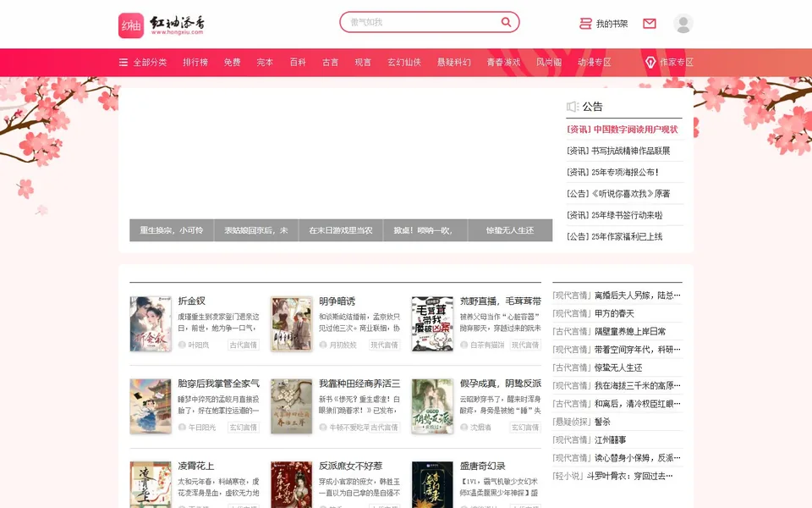Click author avatar beside 午日阳光
The image size is (812, 508).
point(182,427)
